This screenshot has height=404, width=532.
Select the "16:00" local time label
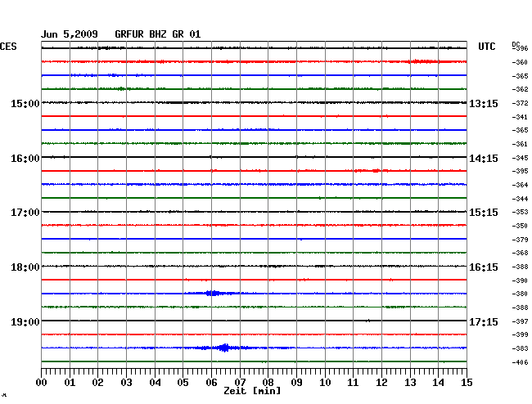pyautogui.click(x=25, y=159)
